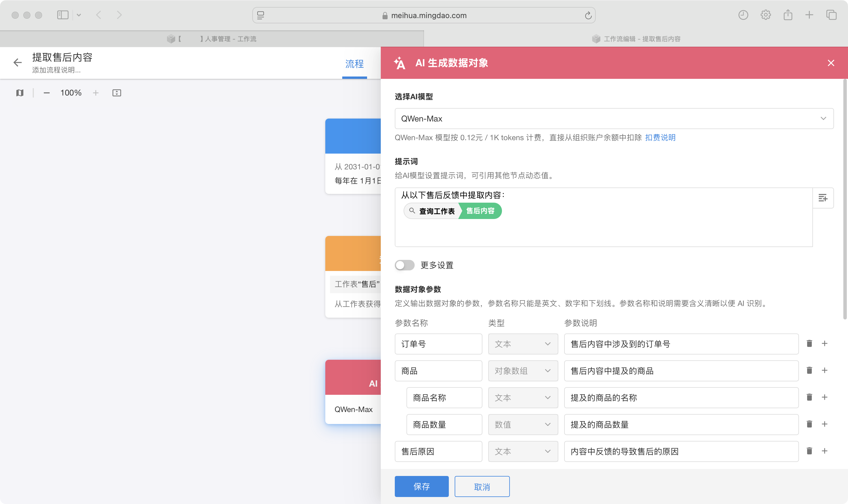Image resolution: width=848 pixels, height=504 pixels.
Task: Click the 查询工作表 售后内容 tag in prompt
Action: click(x=452, y=211)
